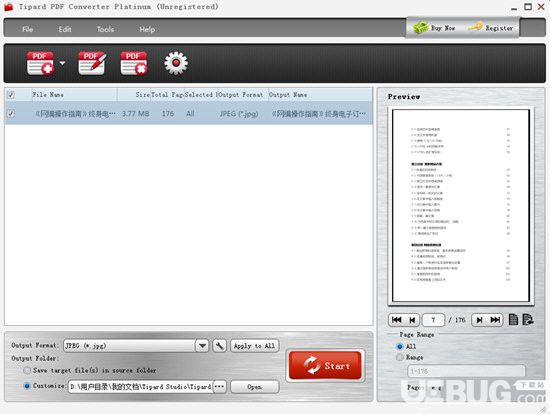Click the current page number field

(x=434, y=320)
